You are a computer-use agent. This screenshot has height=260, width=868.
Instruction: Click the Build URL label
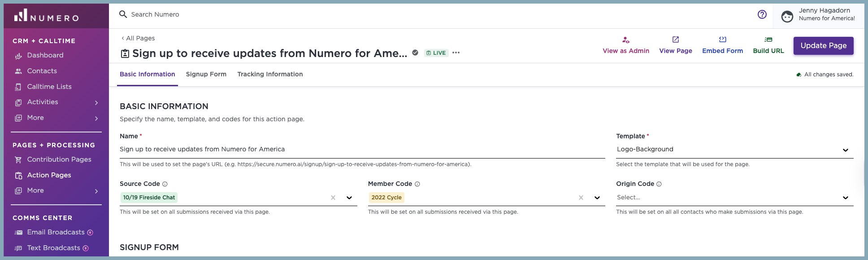[768, 51]
